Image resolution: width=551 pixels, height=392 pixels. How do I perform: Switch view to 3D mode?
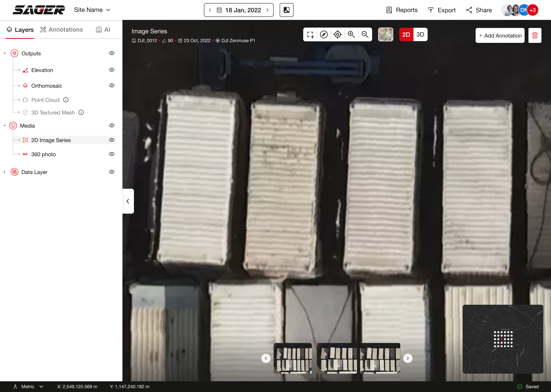[420, 34]
